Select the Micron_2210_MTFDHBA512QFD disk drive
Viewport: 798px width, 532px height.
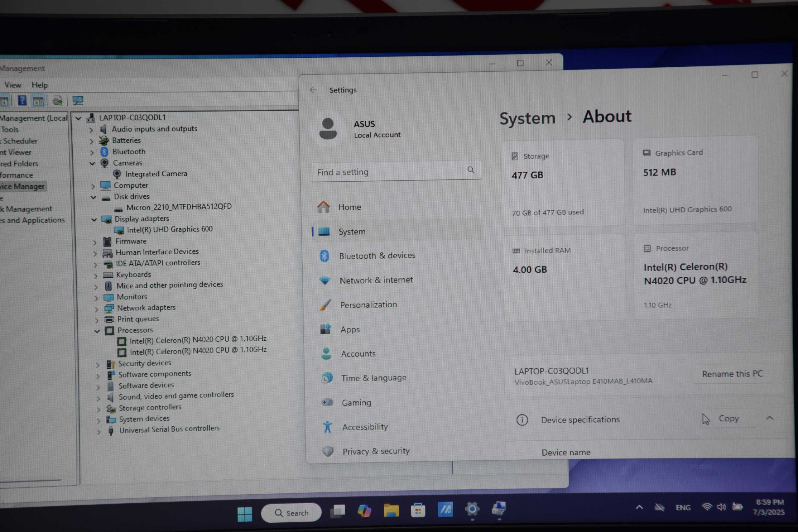coord(179,207)
